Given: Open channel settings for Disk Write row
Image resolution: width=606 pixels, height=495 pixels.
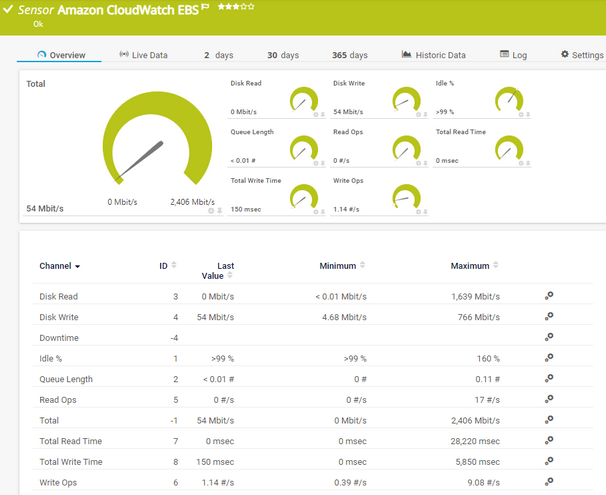Looking at the screenshot, I should pos(549,317).
